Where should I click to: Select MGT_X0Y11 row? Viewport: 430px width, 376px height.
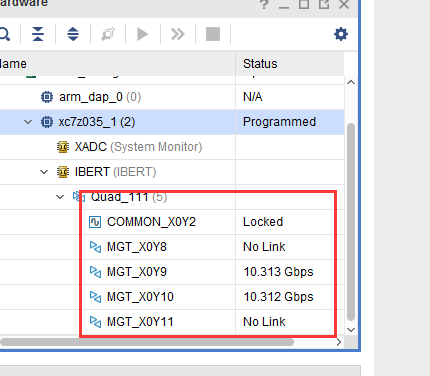(172, 322)
